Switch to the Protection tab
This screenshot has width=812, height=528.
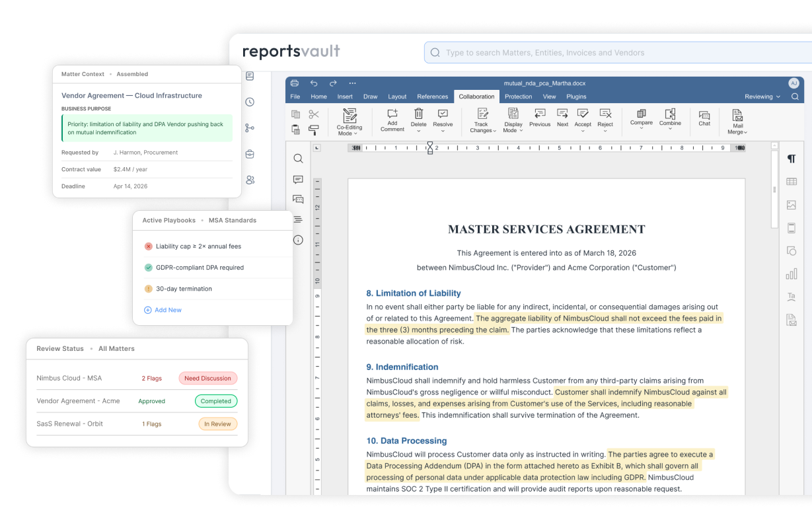pyautogui.click(x=519, y=96)
